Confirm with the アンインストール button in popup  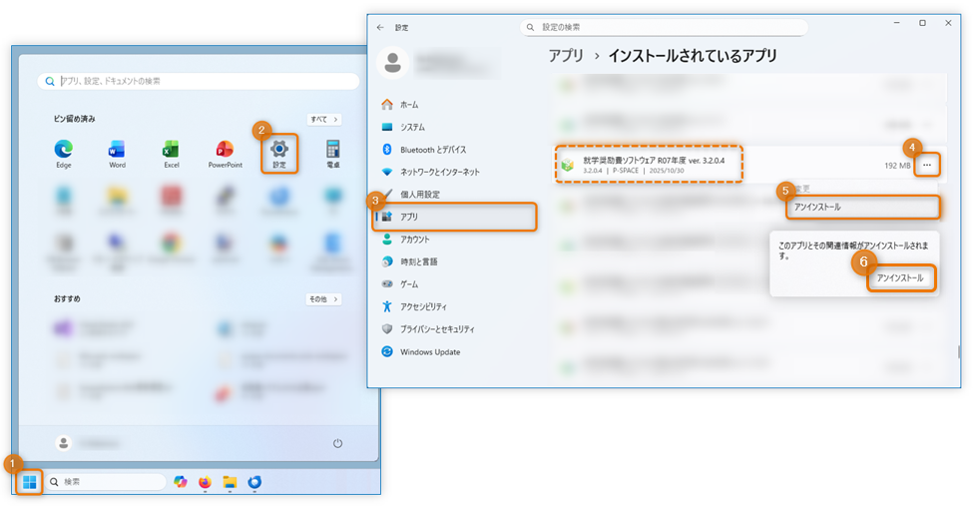(900, 278)
